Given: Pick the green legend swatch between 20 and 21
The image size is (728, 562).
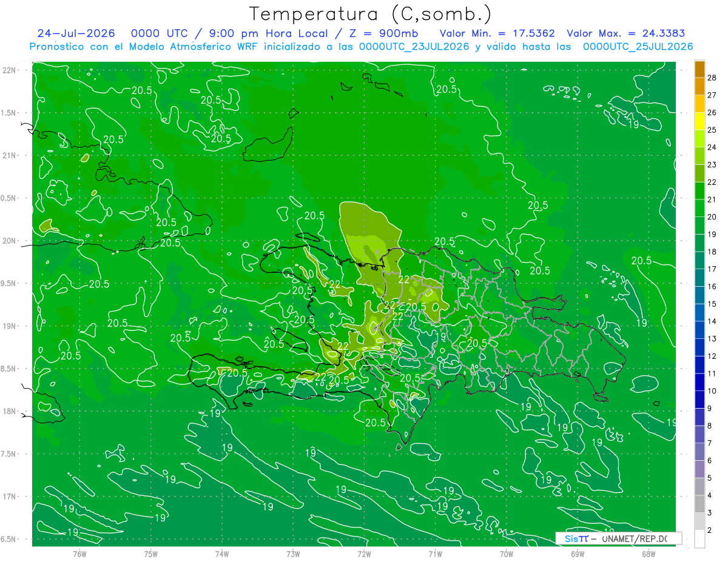Looking at the screenshot, I should tap(699, 208).
